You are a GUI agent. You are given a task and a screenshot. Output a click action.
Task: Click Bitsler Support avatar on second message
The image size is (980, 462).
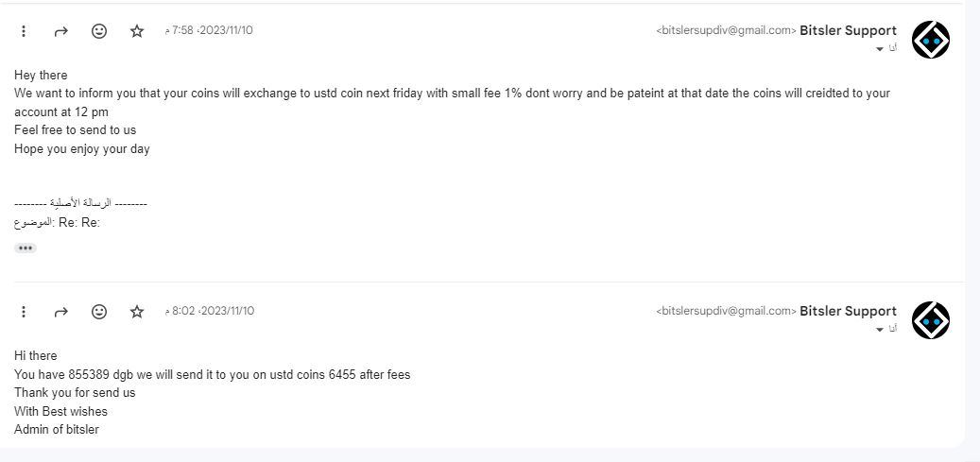[930, 320]
